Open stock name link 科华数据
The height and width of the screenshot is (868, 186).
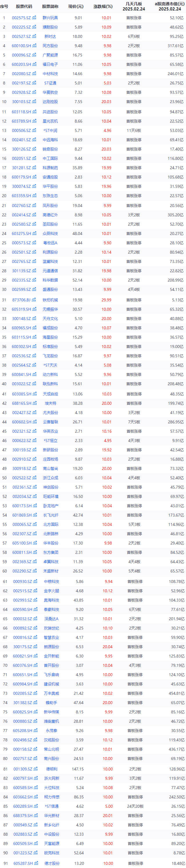coord(50,280)
